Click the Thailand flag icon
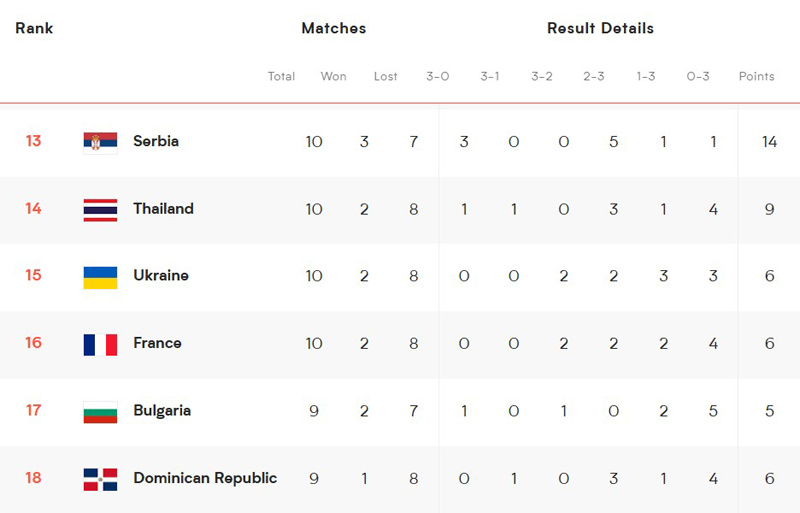Screen dimensions: 800x513 coord(100,210)
